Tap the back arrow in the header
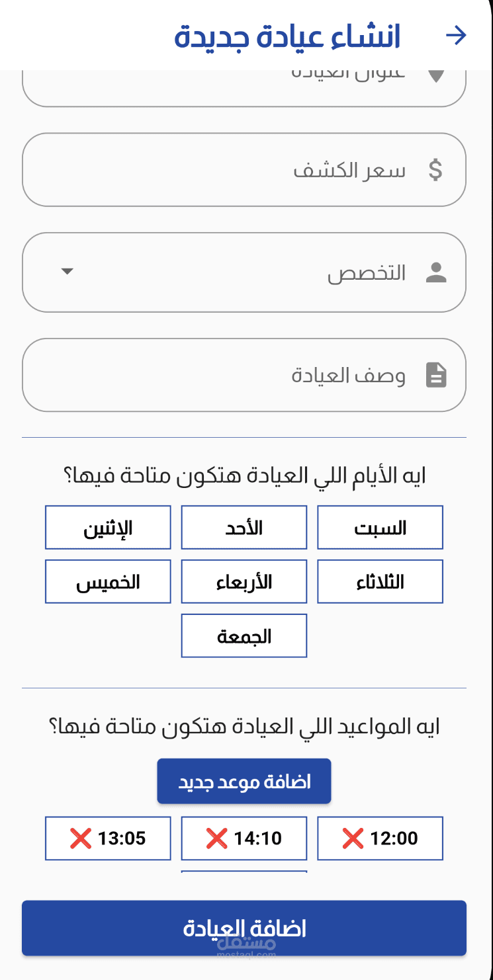This screenshot has height=980, width=493. [x=457, y=36]
